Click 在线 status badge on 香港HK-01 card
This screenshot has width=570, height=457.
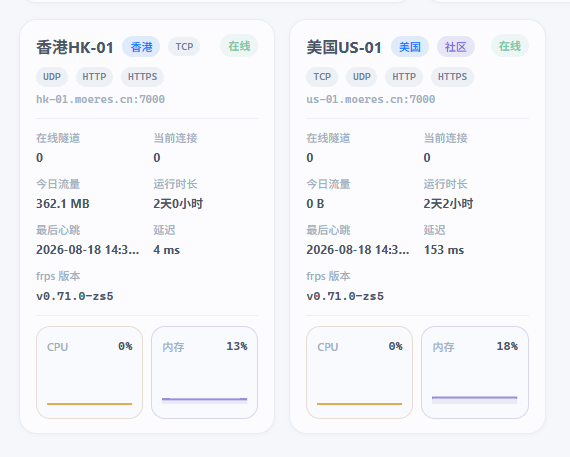point(239,46)
